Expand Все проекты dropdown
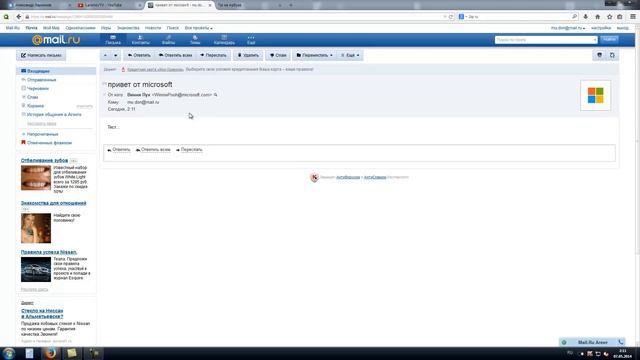640x360 pixels. 198,28
